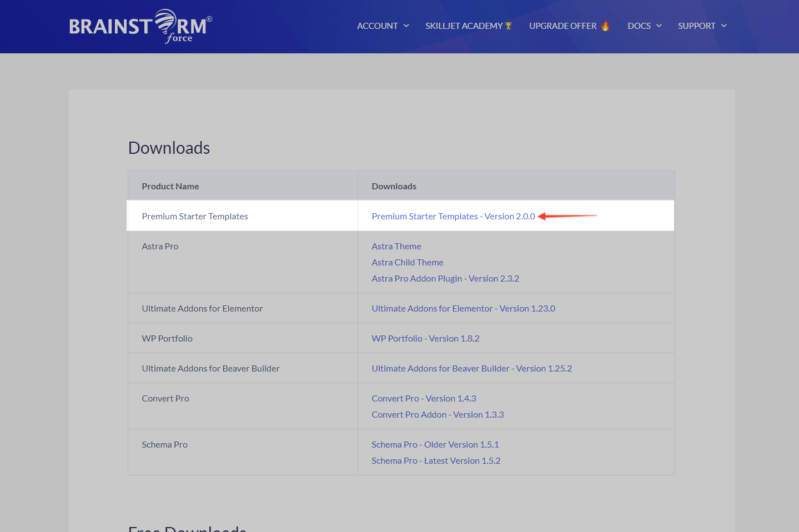Viewport: 799px width, 532px height.
Task: Click the Downloads page heading
Action: pyautogui.click(x=169, y=148)
